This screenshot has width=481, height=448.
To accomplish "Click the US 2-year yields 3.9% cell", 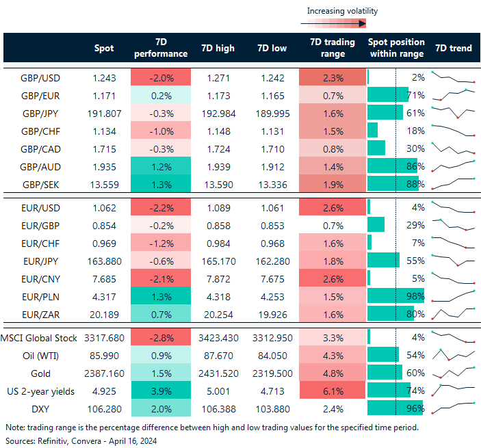I will coord(160,391).
